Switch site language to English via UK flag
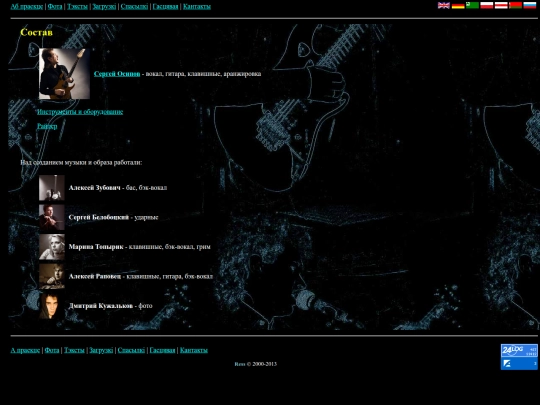The image size is (540, 405). [x=444, y=6]
